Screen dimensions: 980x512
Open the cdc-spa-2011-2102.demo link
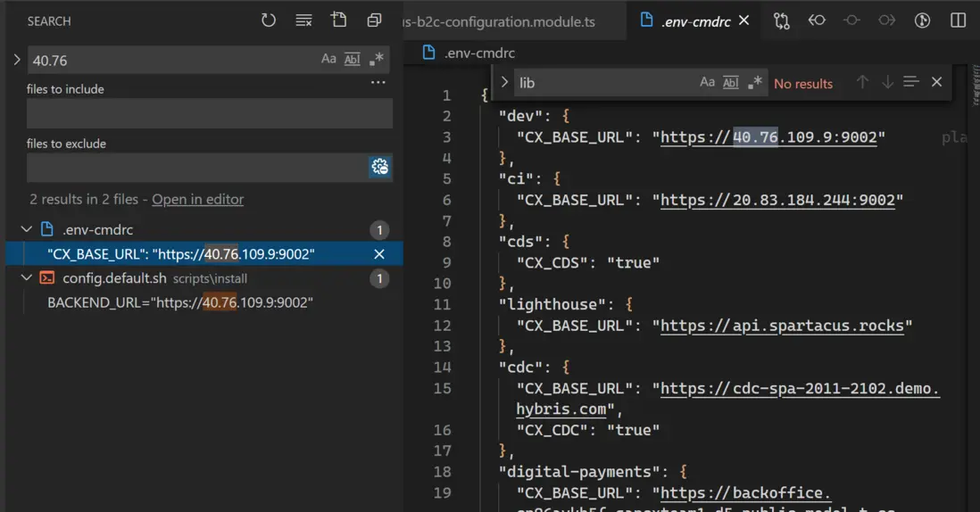pyautogui.click(x=800, y=388)
